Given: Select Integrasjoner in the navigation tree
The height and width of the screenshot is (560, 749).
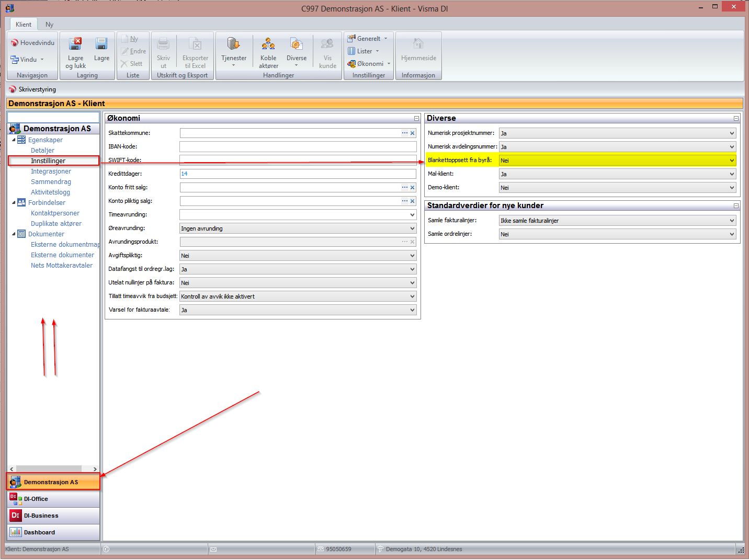Looking at the screenshot, I should [x=51, y=172].
